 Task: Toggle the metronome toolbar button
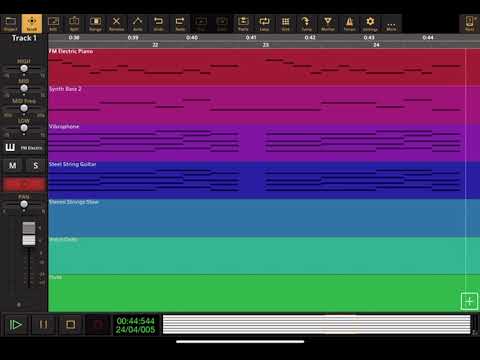349,23
